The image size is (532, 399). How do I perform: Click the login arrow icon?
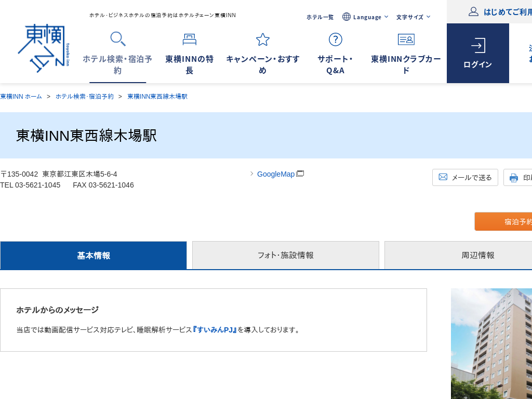coord(478,46)
